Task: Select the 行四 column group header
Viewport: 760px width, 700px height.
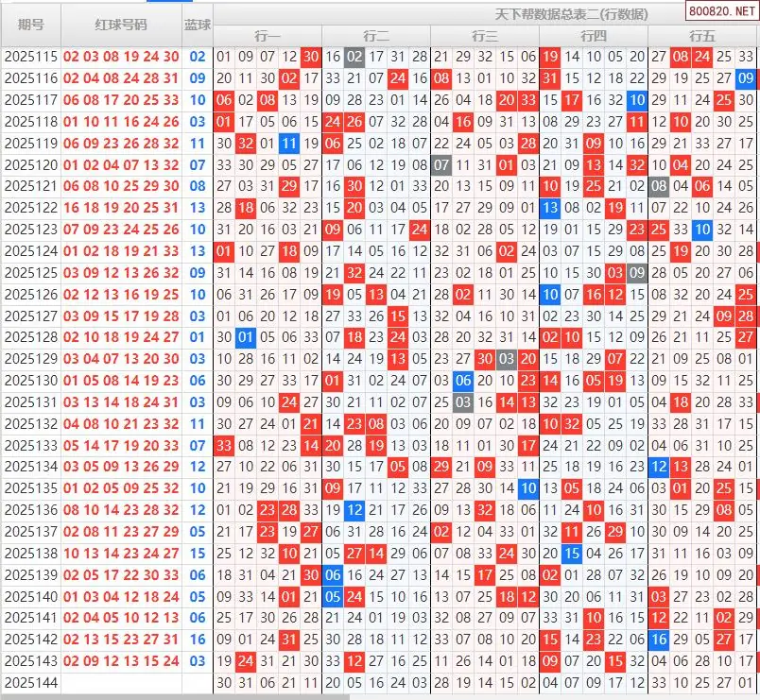Action: click(594, 36)
